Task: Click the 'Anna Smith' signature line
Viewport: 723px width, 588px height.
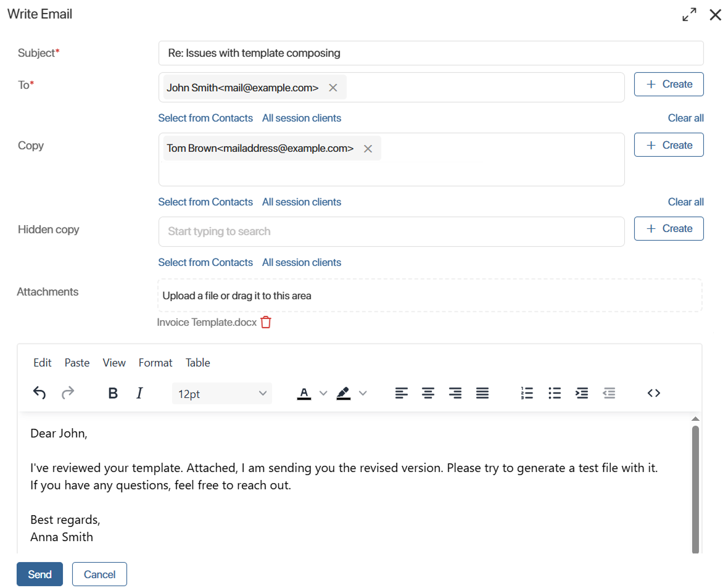Action: pyautogui.click(x=62, y=537)
